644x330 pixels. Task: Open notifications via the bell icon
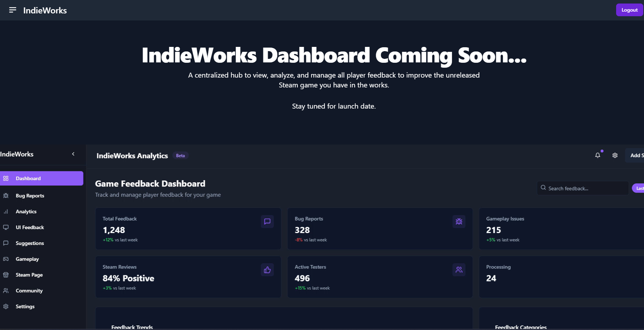click(597, 155)
